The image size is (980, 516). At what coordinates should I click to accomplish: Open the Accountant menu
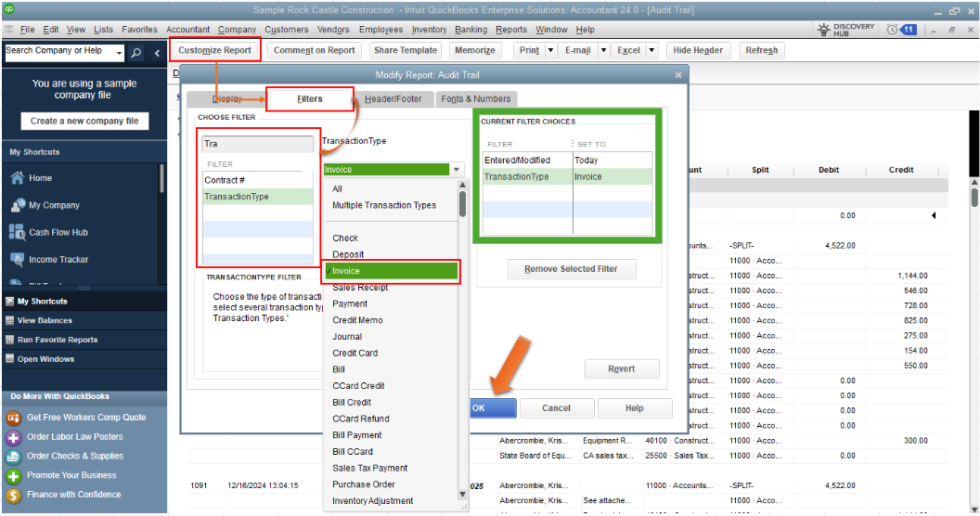(x=187, y=30)
